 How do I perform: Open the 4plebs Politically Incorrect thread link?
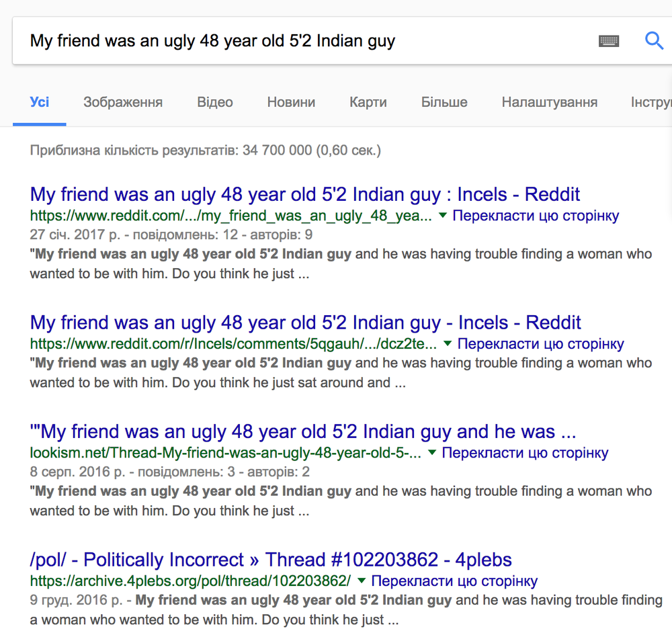click(271, 560)
